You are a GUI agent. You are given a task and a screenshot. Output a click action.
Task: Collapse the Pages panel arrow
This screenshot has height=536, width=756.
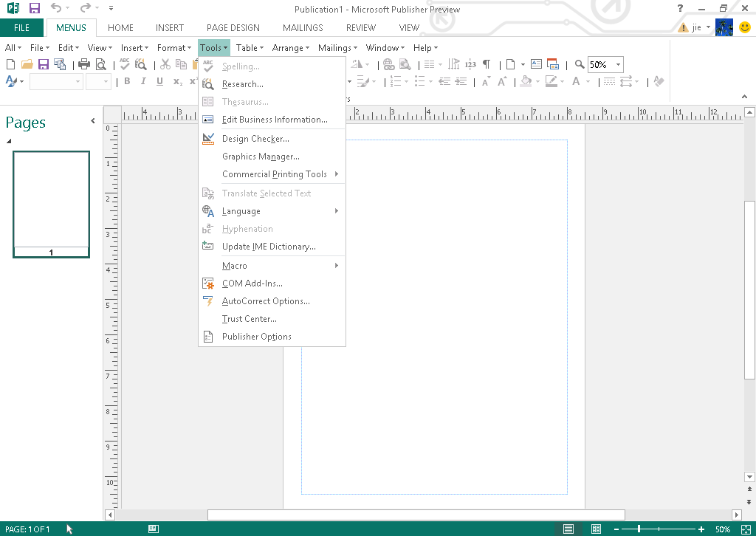pyautogui.click(x=92, y=121)
